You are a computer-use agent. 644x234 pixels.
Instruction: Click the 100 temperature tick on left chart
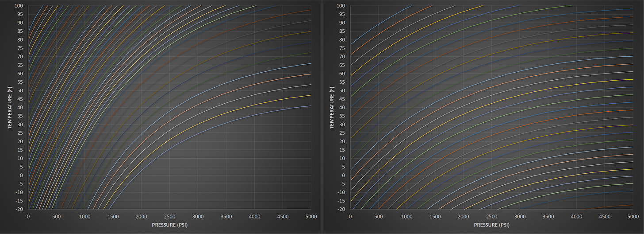18,6
